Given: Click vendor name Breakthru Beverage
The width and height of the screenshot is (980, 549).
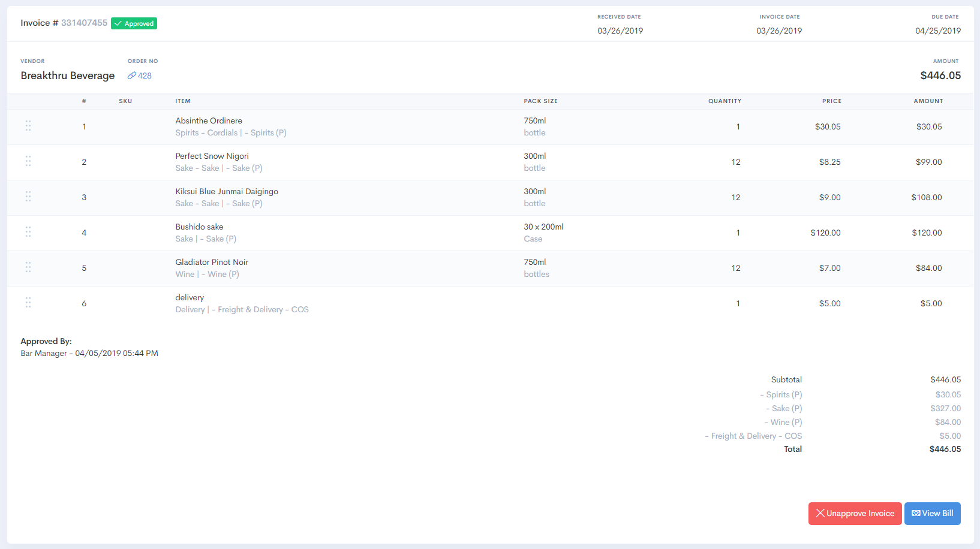Looking at the screenshot, I should (x=68, y=76).
